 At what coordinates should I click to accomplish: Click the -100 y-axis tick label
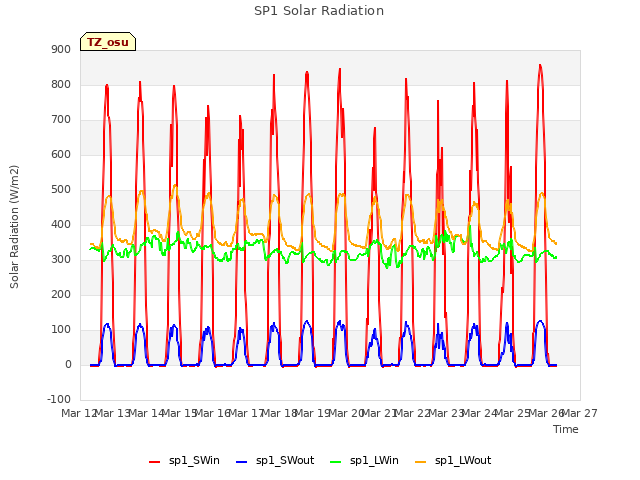[x=59, y=399]
